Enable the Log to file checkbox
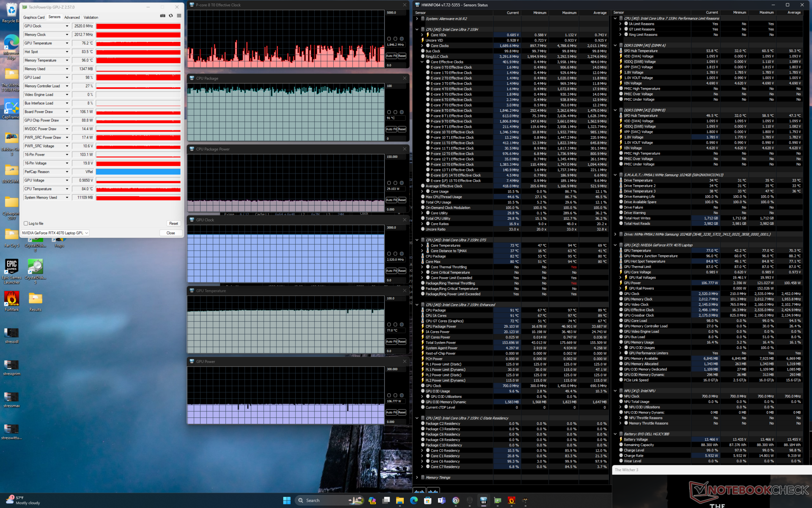Image resolution: width=812 pixels, height=508 pixels. (26, 224)
